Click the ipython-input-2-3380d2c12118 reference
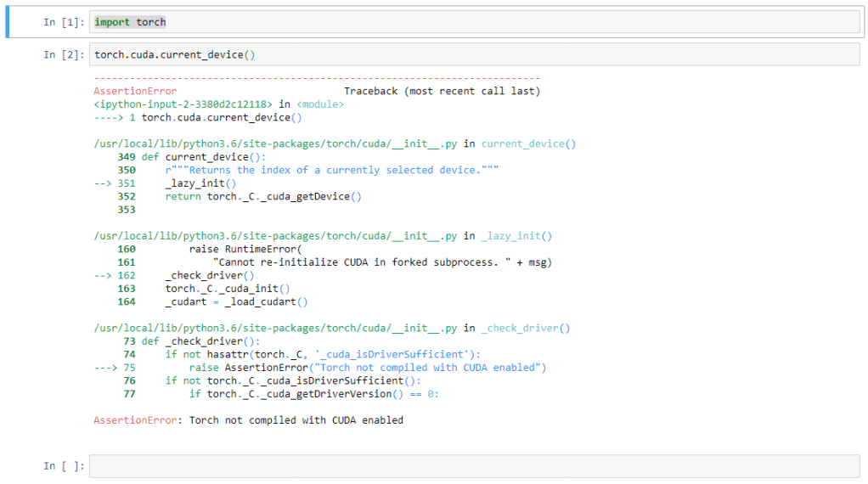The image size is (868, 484). (x=183, y=104)
